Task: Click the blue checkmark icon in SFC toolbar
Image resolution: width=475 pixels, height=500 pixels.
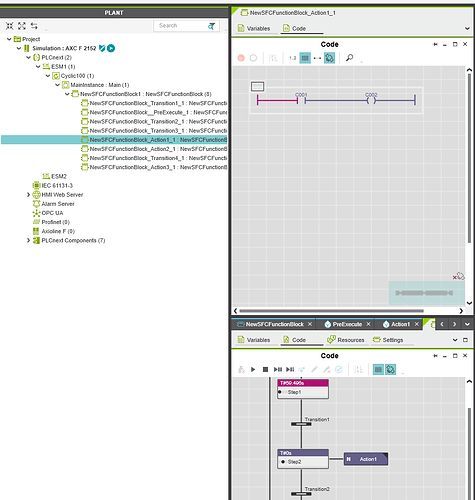Action: click(339, 369)
